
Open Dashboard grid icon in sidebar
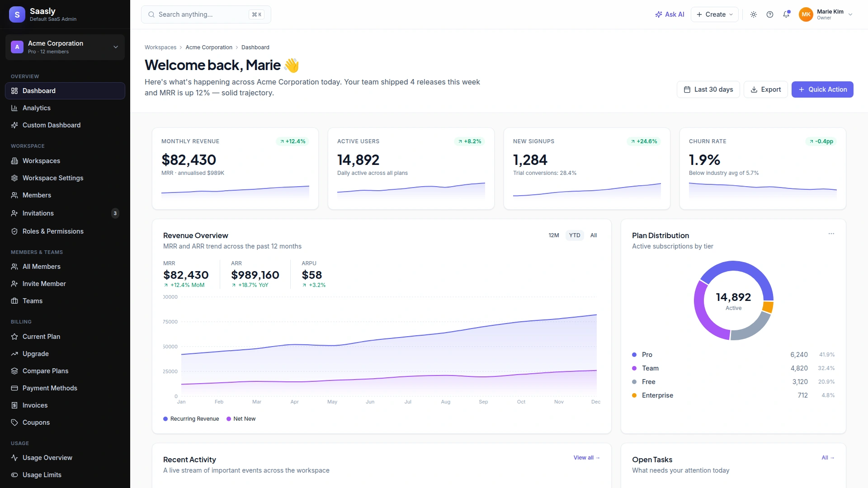(14, 91)
